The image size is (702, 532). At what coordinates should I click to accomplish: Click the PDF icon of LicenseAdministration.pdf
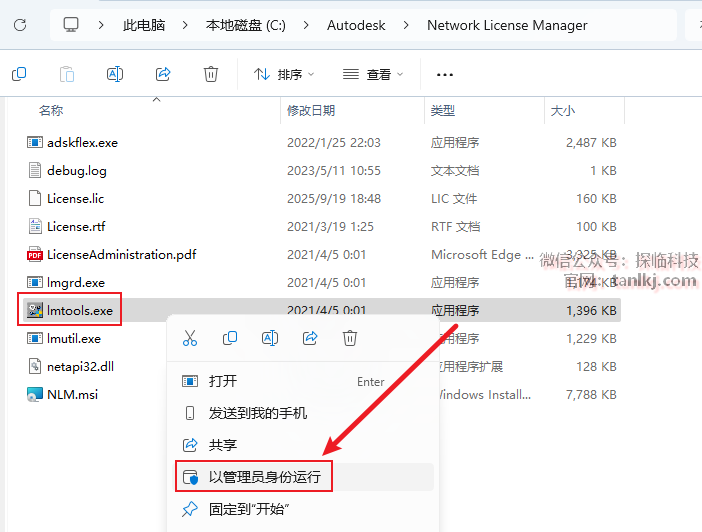coord(35,254)
